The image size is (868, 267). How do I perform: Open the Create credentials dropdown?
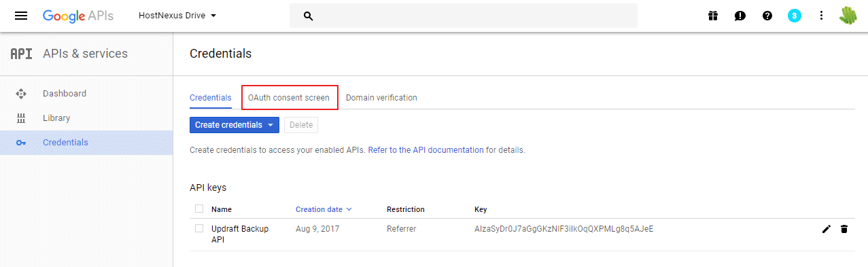pyautogui.click(x=234, y=125)
